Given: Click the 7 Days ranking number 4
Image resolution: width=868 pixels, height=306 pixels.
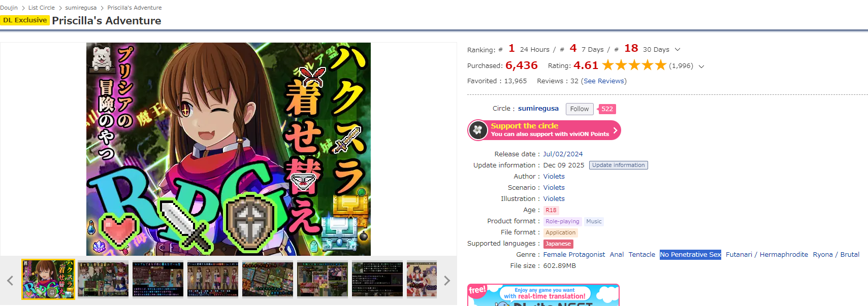Looking at the screenshot, I should (573, 48).
